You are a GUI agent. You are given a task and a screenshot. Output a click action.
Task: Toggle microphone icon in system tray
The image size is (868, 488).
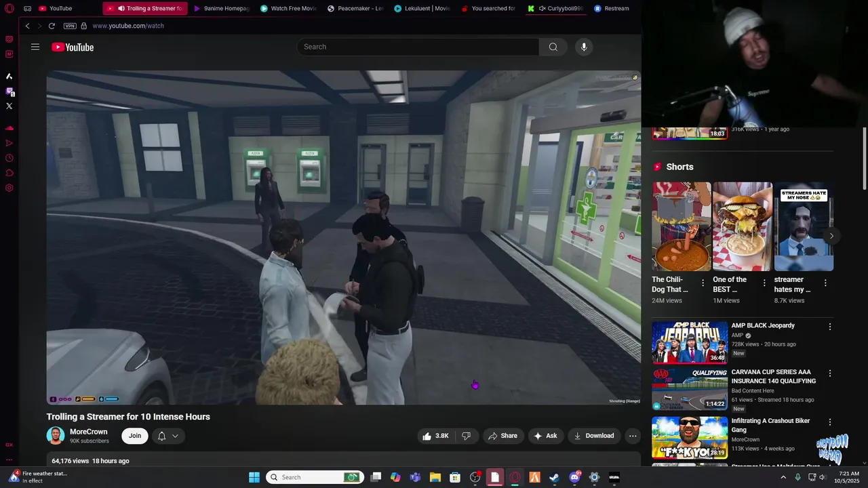point(798,477)
